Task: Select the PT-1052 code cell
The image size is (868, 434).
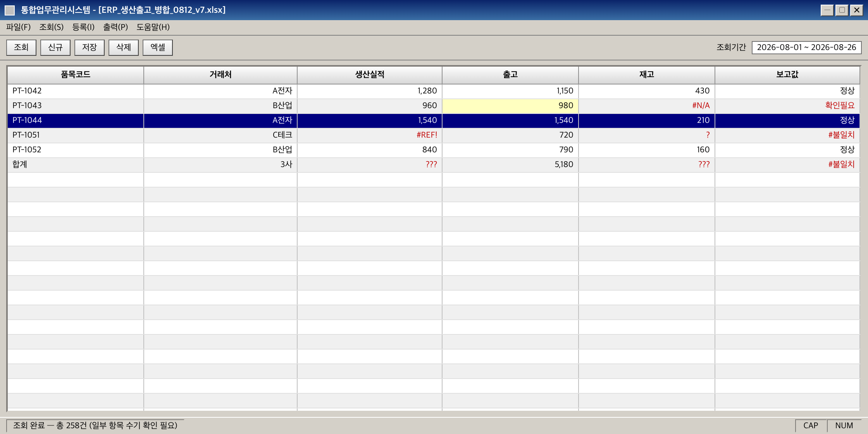Action: pyautogui.click(x=76, y=150)
